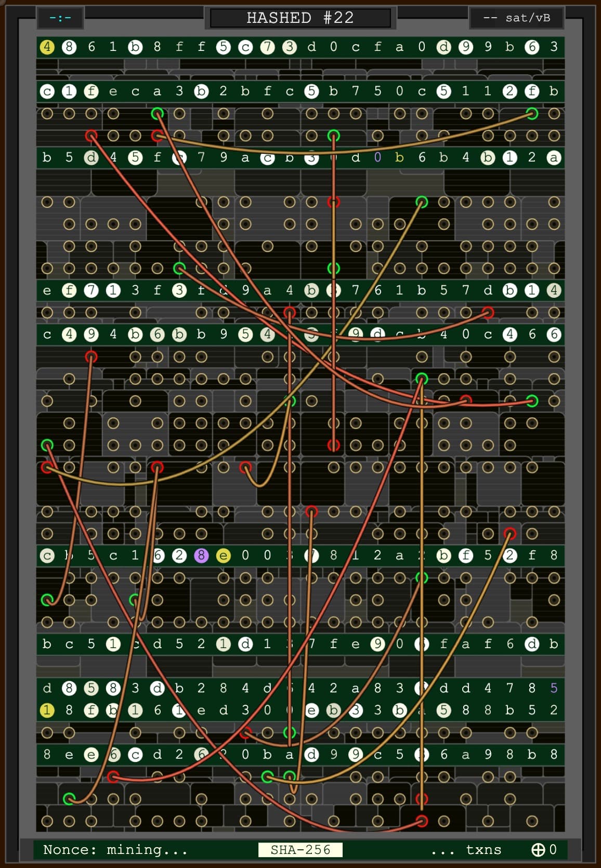Click the first circled c in the second hex row
This screenshot has height=868, width=601.
[47, 91]
